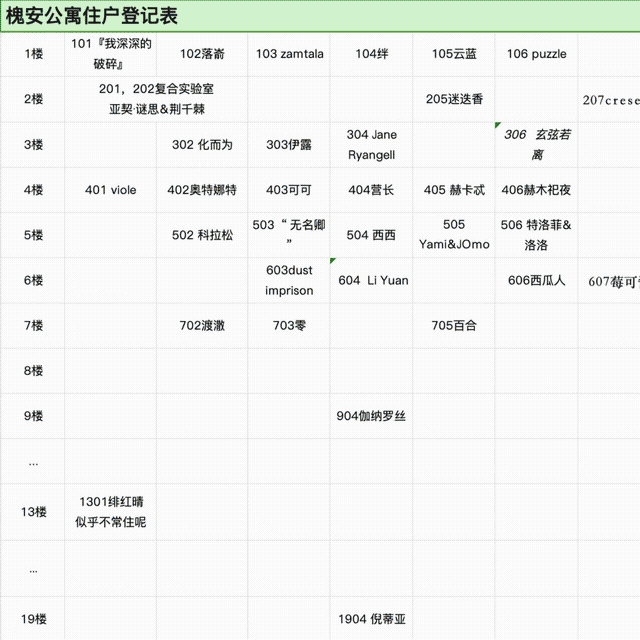Click green comment marker on cell 604
This screenshot has width=640, height=640.
pos(332,260)
